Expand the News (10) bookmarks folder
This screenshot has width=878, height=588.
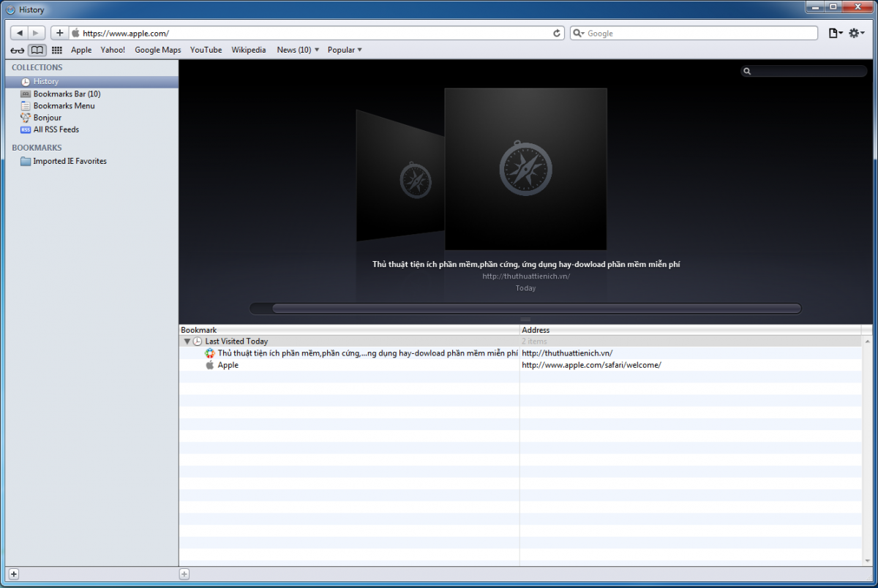[298, 50]
